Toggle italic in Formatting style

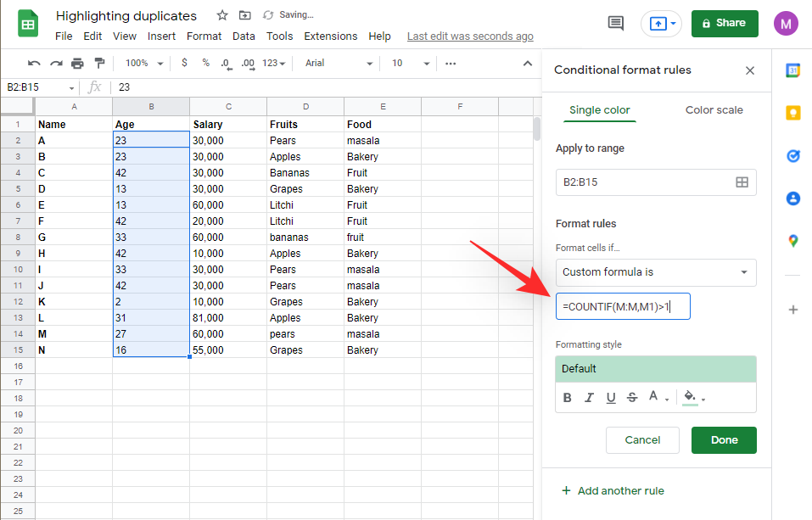pyautogui.click(x=589, y=397)
